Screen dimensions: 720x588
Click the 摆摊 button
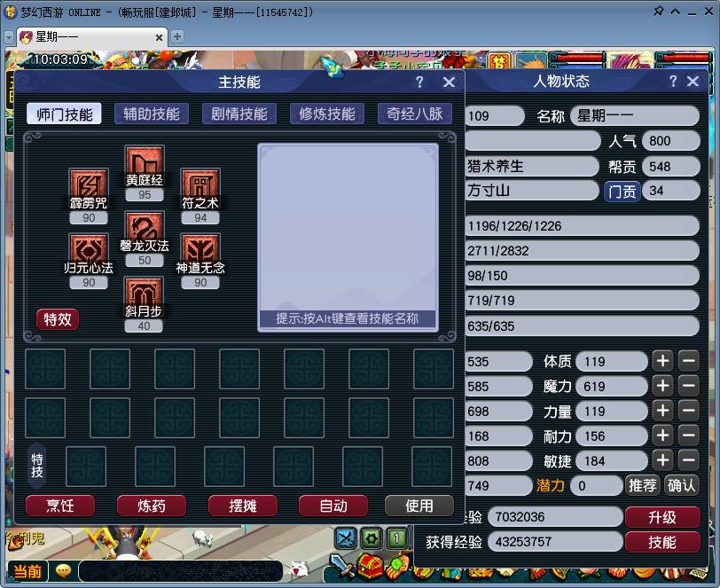tap(243, 506)
